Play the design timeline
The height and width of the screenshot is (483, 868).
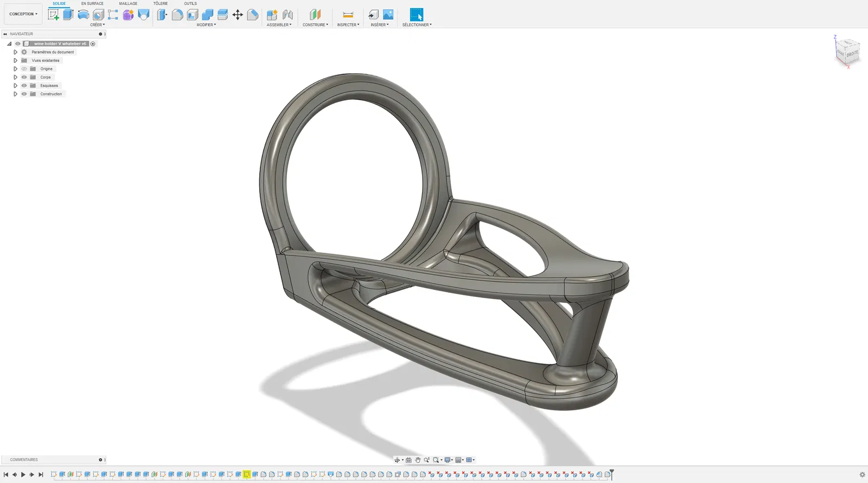click(23, 475)
